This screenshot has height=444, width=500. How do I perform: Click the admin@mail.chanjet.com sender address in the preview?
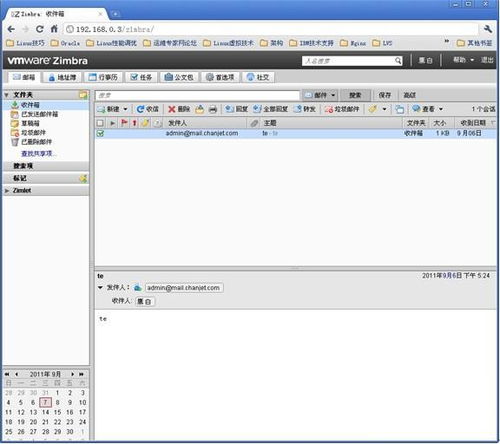(x=184, y=288)
